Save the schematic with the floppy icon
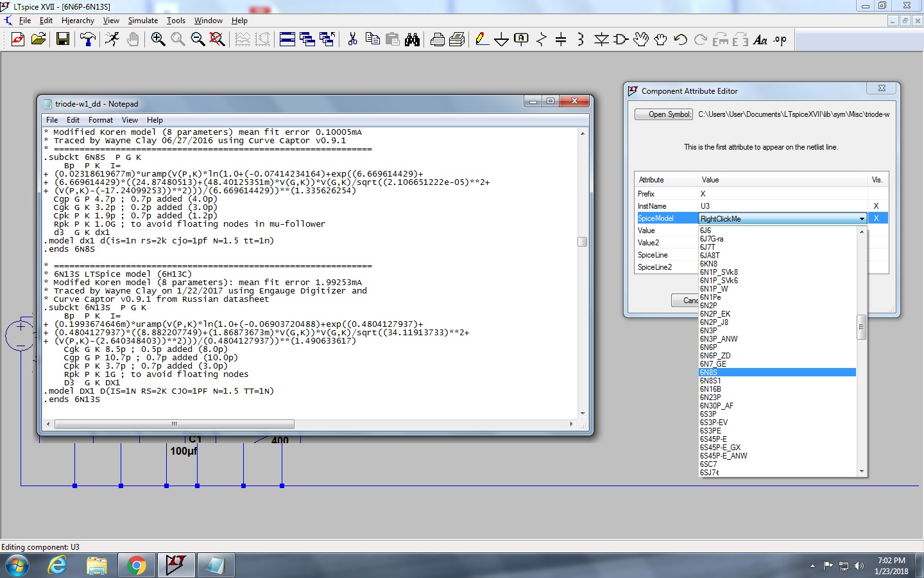Screen dimensions: 924x578 pos(63,40)
